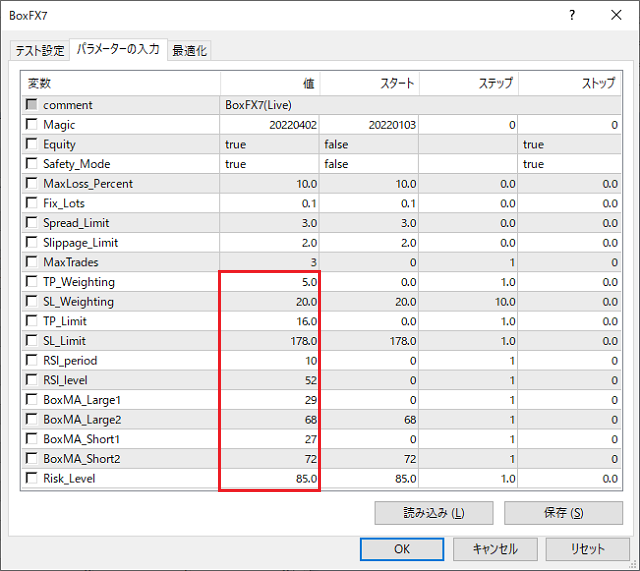The height and width of the screenshot is (571, 640).
Task: Select Magic value 20220402
Action: (x=293, y=125)
